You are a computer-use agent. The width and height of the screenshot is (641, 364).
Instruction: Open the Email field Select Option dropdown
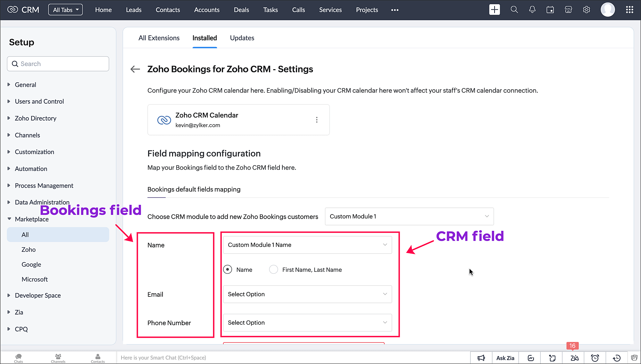[x=307, y=294]
